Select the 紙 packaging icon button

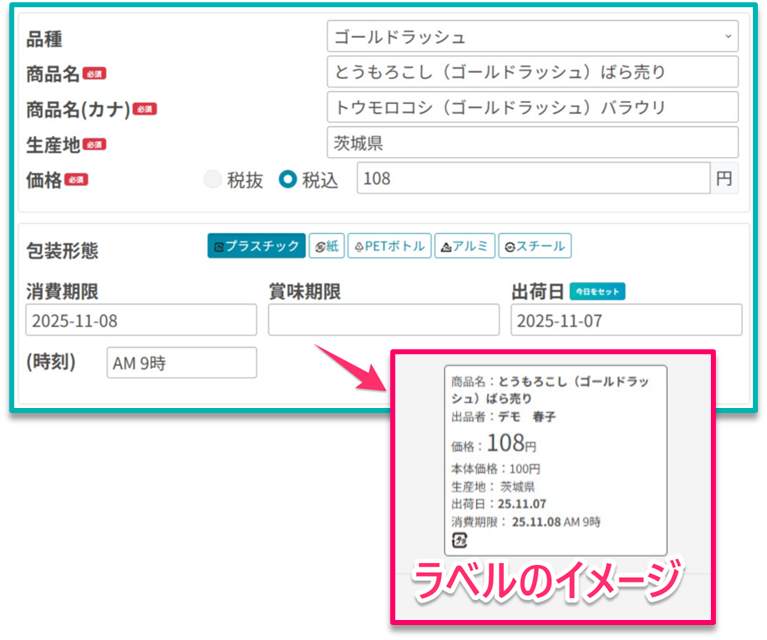pos(326,246)
